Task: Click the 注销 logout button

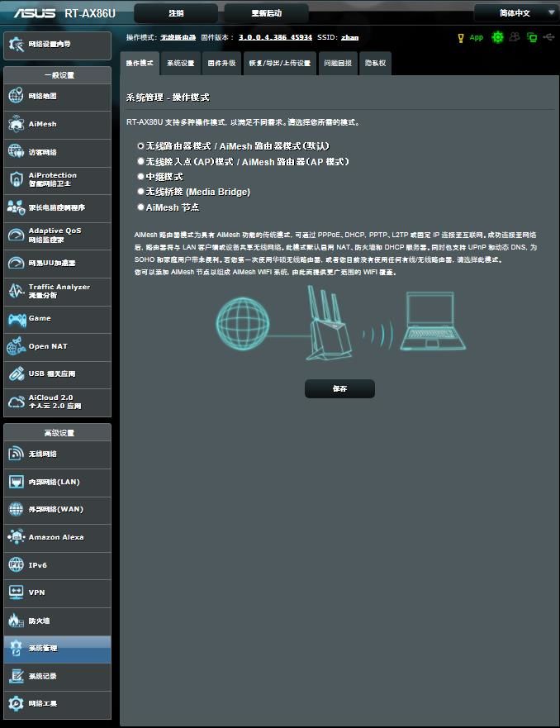Action: point(176,13)
